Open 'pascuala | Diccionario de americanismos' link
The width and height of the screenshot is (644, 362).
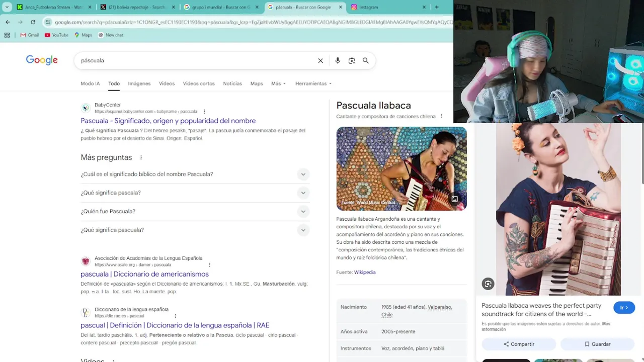(x=144, y=274)
